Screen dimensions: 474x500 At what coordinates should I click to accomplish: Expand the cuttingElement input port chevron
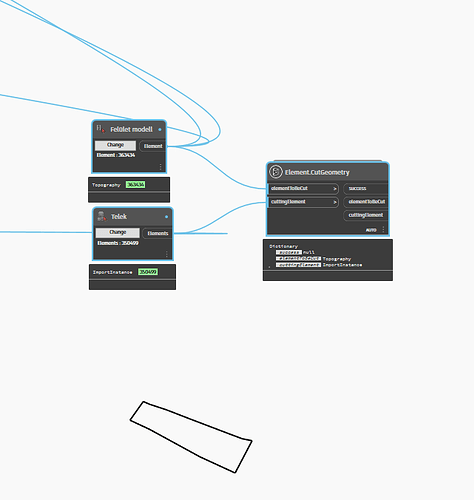pos(335,202)
